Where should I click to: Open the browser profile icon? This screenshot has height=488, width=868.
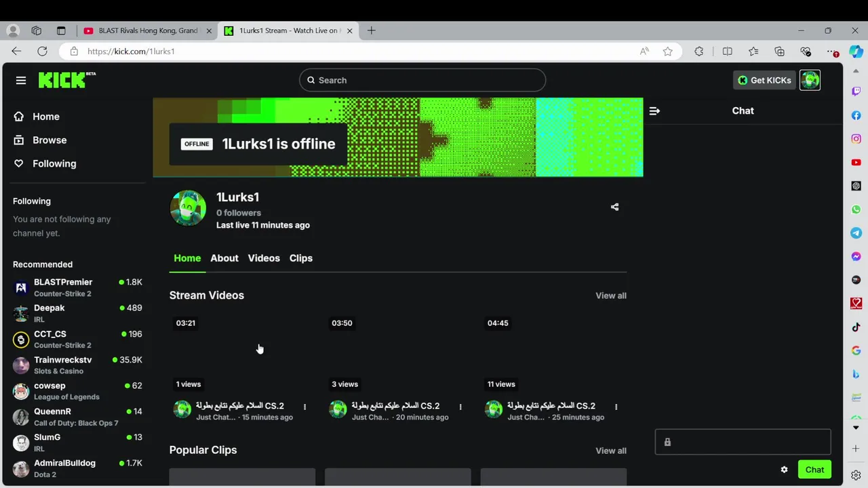coord(13,30)
